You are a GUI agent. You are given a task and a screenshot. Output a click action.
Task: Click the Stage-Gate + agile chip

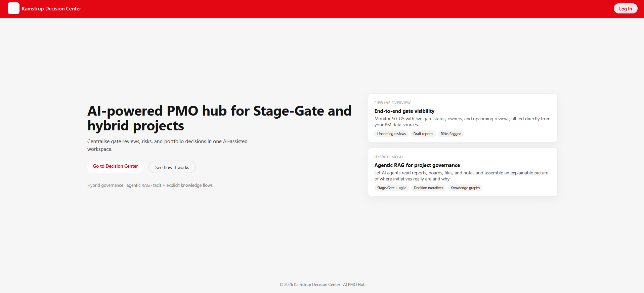[x=392, y=188]
